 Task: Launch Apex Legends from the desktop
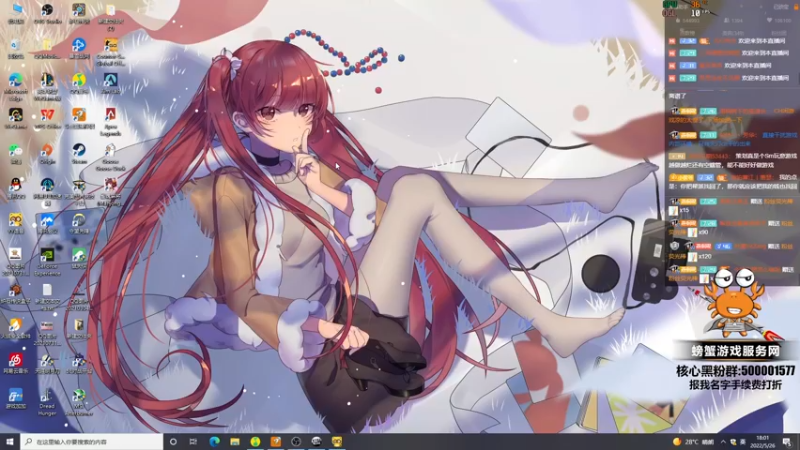tap(110, 121)
